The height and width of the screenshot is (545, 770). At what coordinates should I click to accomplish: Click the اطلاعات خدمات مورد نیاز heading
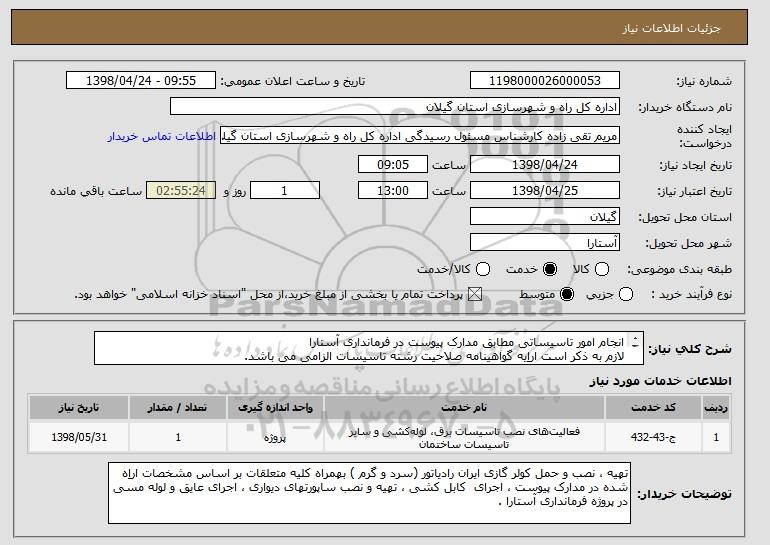(x=660, y=381)
